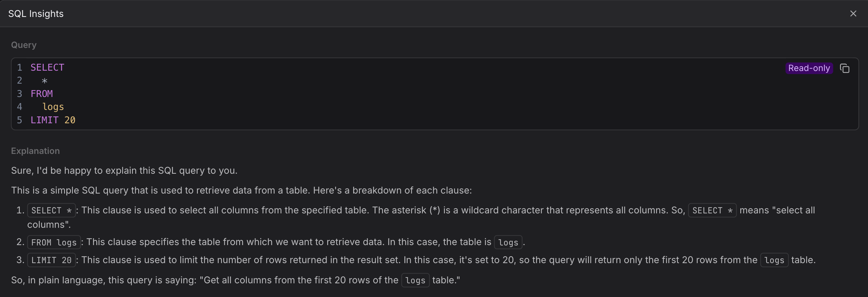Click the copy query icon

tap(845, 68)
